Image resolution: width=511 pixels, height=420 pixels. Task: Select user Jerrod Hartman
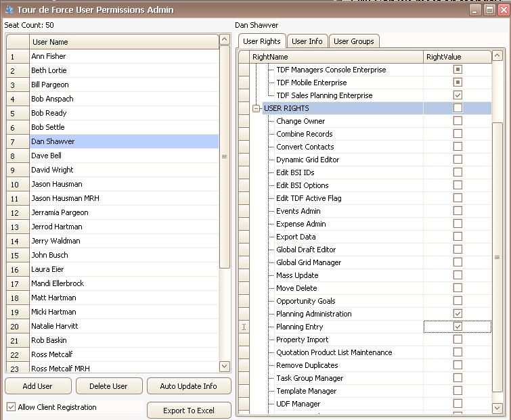point(124,227)
